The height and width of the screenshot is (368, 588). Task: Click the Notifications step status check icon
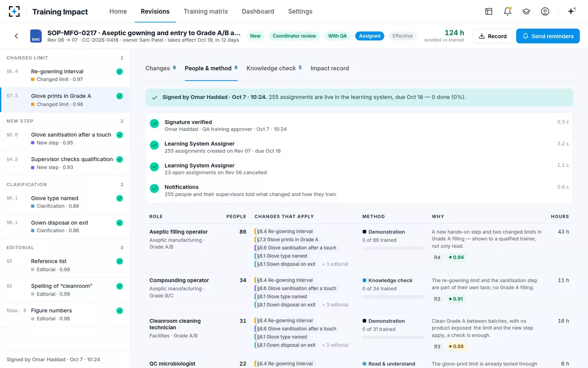(x=154, y=188)
